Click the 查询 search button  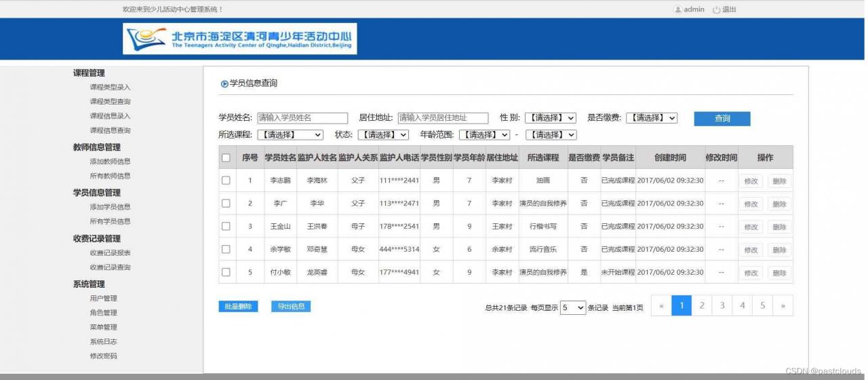[x=722, y=119]
